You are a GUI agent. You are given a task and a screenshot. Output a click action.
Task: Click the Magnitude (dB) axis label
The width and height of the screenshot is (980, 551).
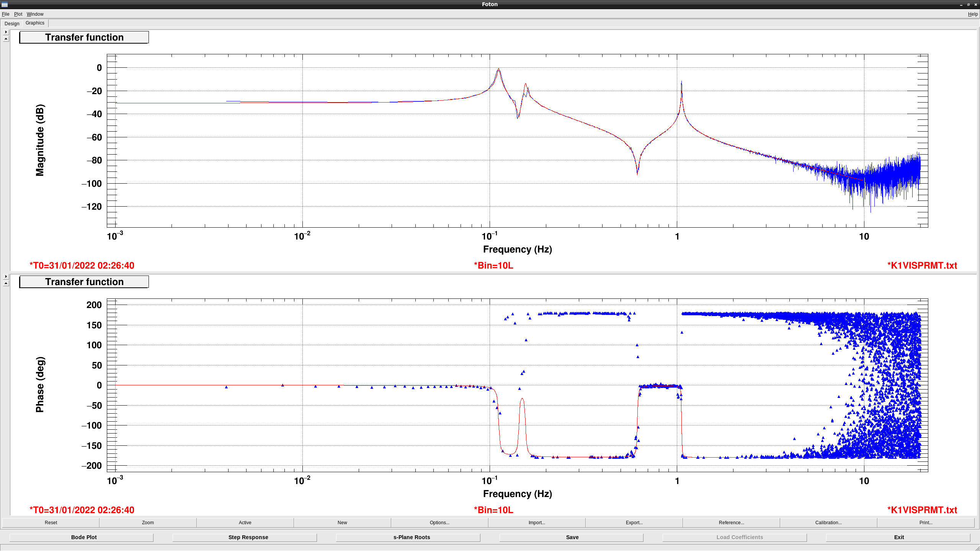pos(40,140)
